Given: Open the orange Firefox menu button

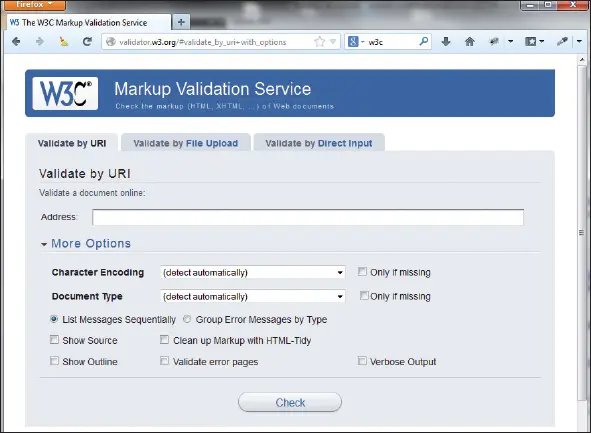Looking at the screenshot, I should (35, 5).
